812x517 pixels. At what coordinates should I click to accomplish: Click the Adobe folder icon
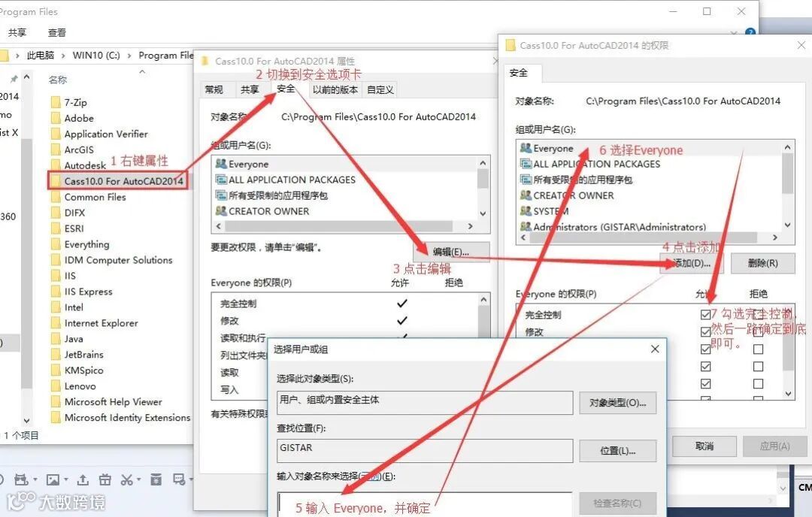(x=56, y=118)
